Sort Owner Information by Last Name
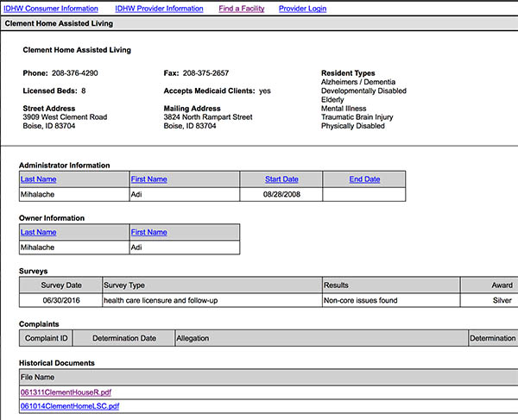Viewport: 518px width, 420px height. coord(38,232)
